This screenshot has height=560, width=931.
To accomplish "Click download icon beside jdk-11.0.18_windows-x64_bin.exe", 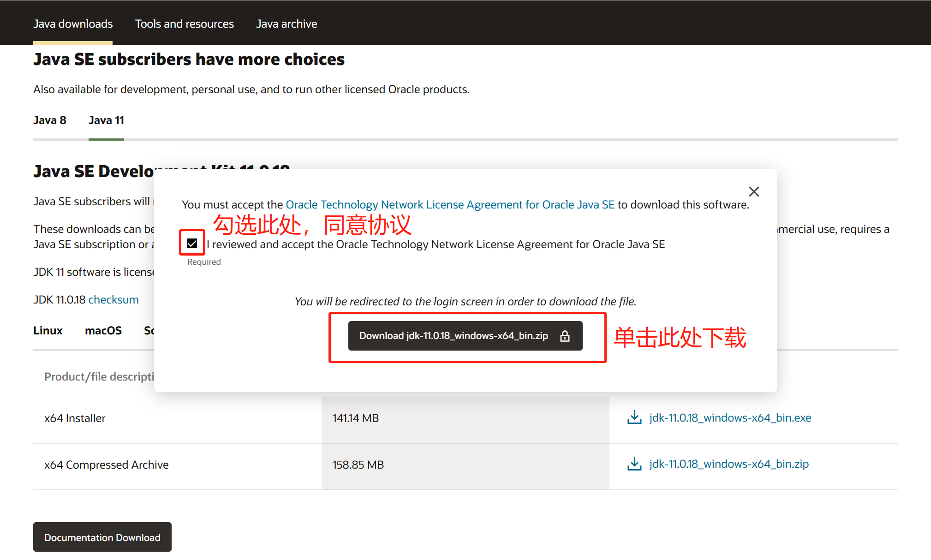I will tap(634, 417).
